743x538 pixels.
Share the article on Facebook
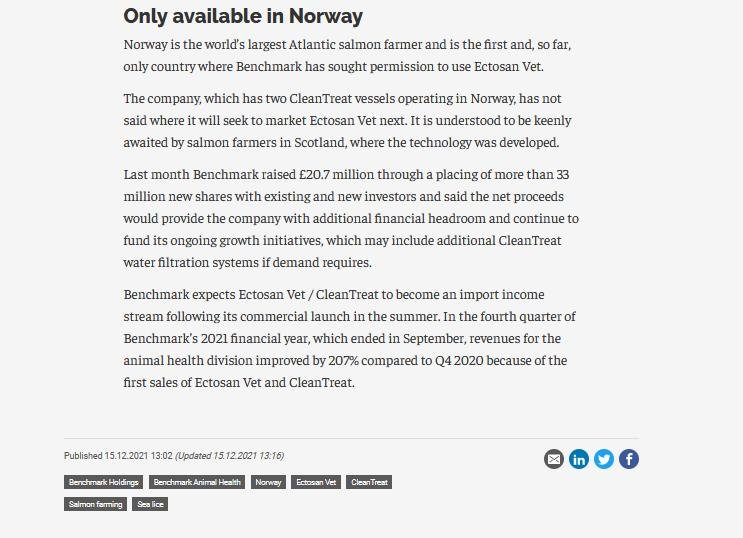click(629, 459)
